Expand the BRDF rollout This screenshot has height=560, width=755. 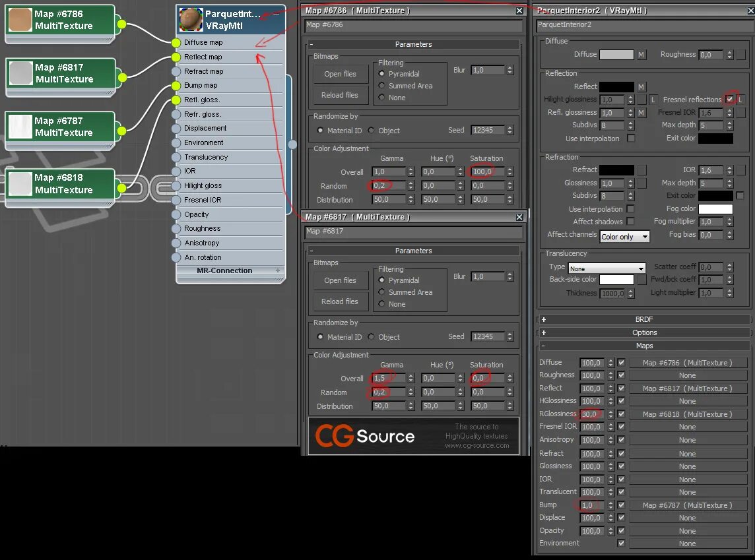(643, 319)
